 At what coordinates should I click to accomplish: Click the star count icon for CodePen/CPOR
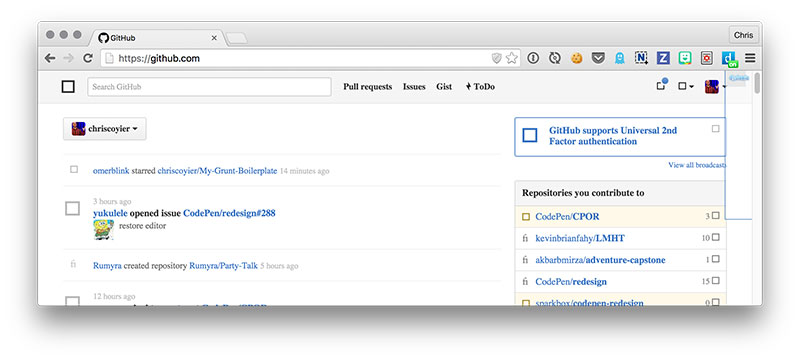[x=715, y=216]
